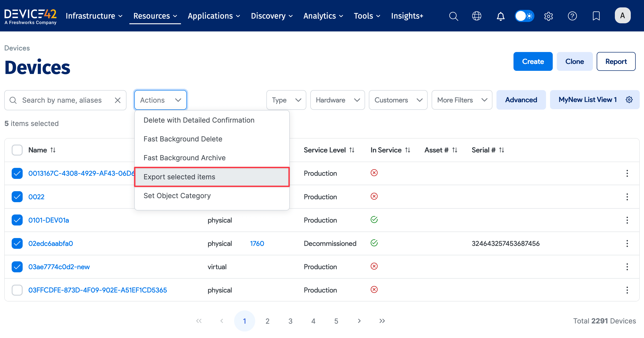Go to page 3 of results
644x338 pixels.
click(x=290, y=321)
